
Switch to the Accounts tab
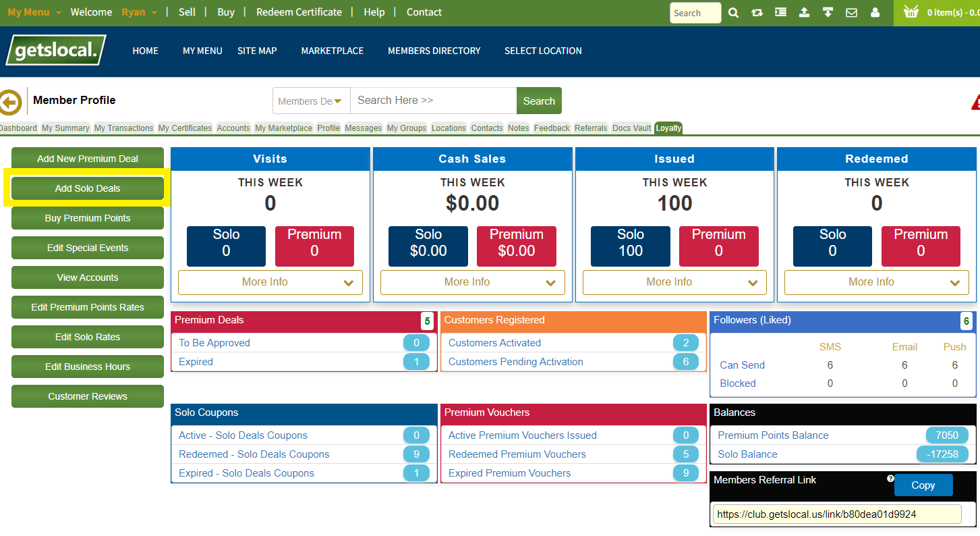(233, 128)
